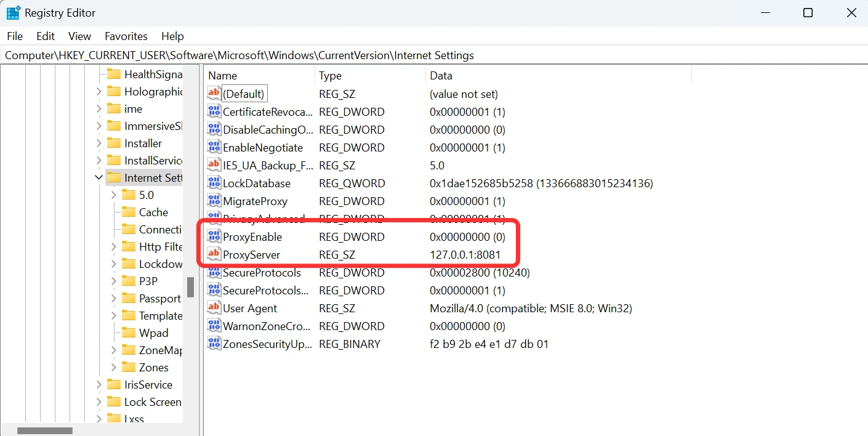Viewport: 868px width, 436px height.
Task: Open the File menu
Action: click(x=15, y=36)
